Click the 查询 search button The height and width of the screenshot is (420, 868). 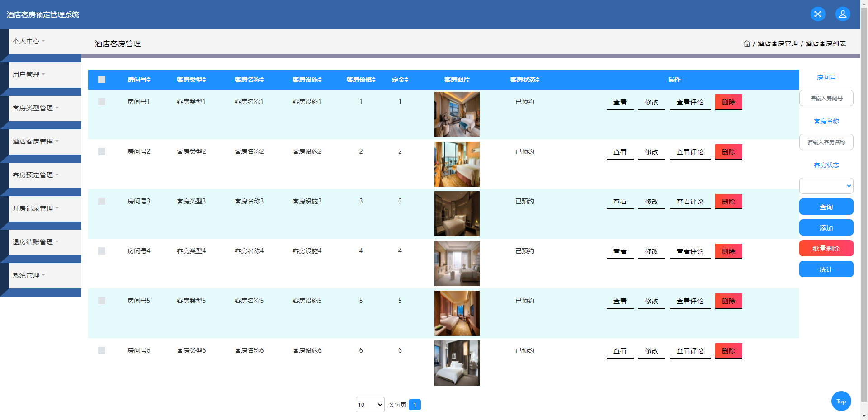(x=826, y=207)
